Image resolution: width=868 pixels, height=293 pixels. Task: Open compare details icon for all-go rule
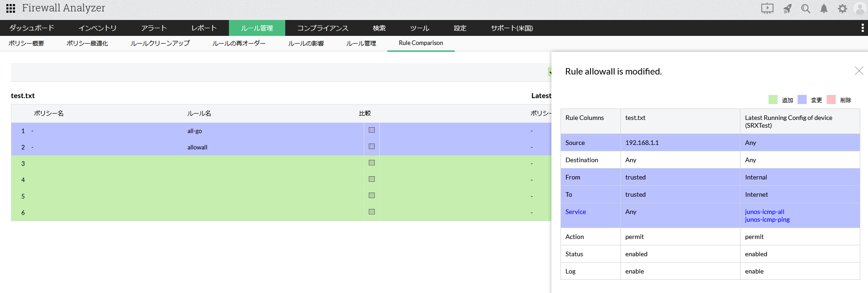click(372, 130)
